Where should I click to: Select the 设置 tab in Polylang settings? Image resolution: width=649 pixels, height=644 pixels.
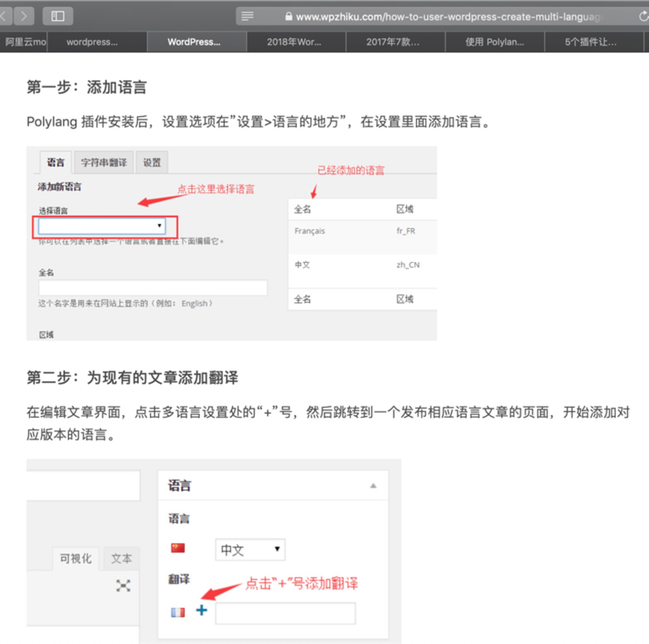[152, 162]
